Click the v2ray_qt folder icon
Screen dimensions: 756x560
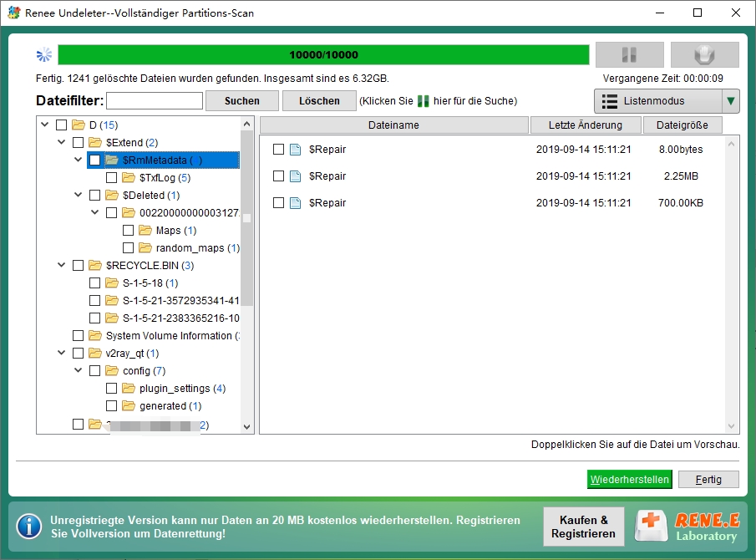click(95, 353)
